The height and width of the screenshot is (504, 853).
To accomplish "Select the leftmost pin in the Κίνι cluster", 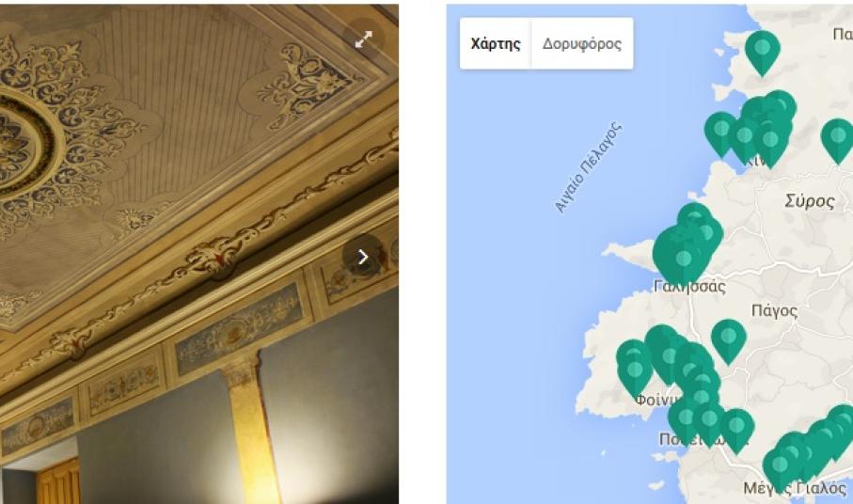I will click(x=721, y=134).
